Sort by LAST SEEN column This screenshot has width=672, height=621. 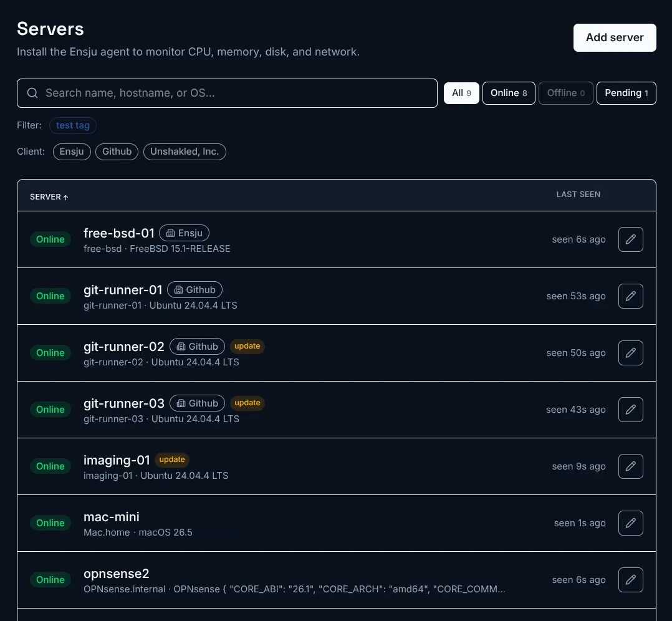tap(578, 195)
